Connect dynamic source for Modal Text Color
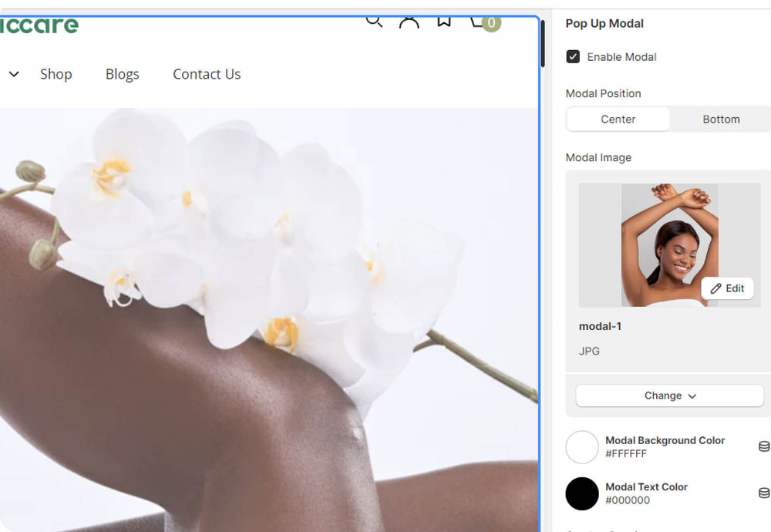Viewport: 771px width, 532px height. click(763, 493)
